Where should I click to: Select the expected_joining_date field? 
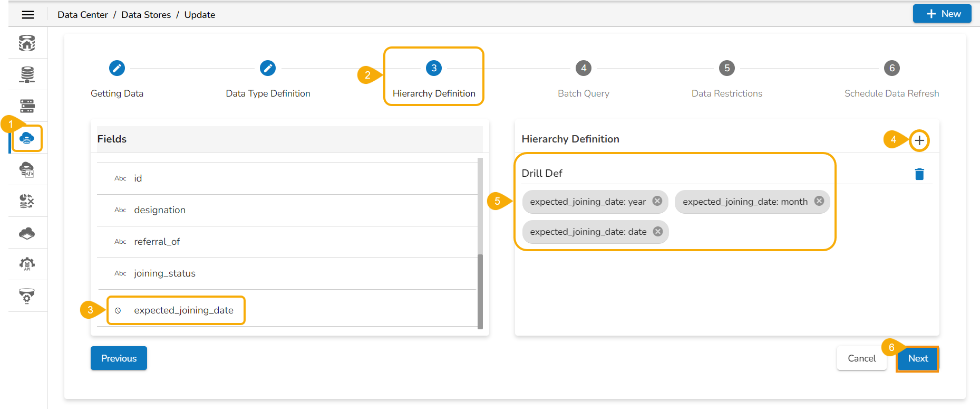point(183,310)
